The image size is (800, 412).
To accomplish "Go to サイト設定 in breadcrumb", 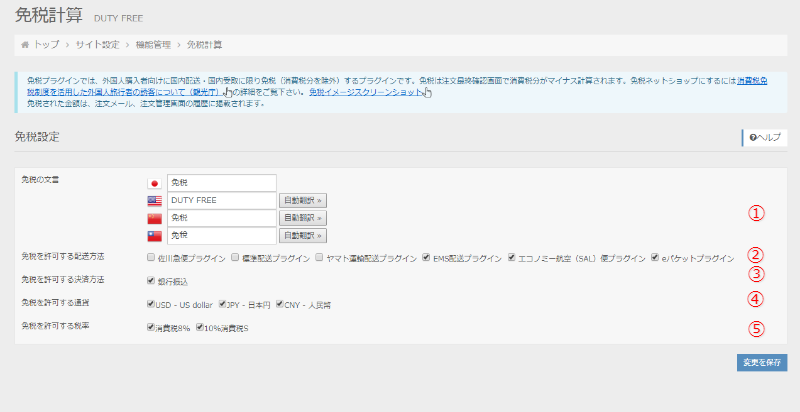I will coord(96,45).
